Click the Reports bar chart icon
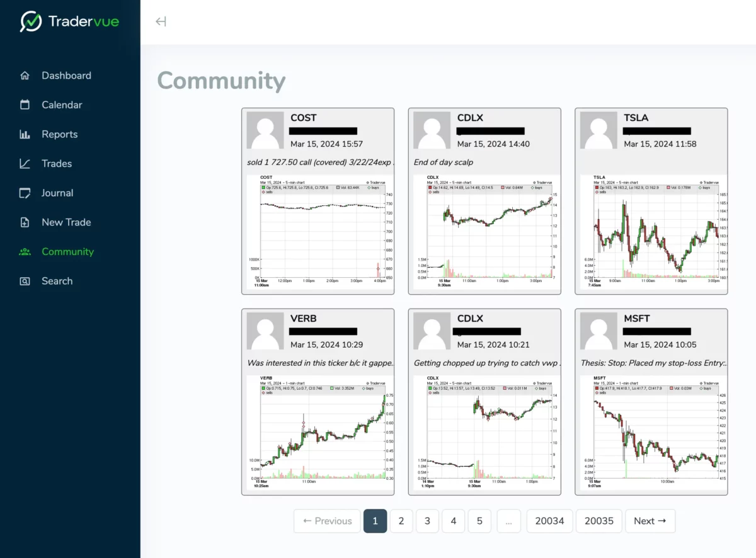This screenshot has width=756, height=558. point(25,134)
